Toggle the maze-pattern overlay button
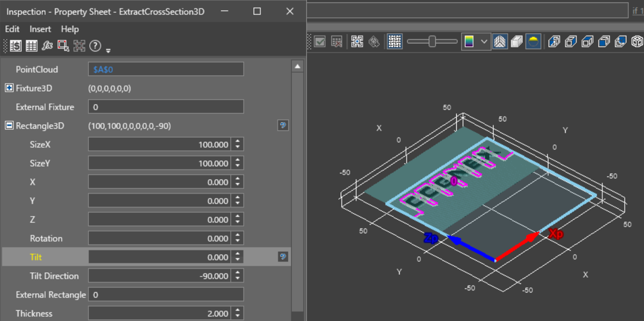The image size is (644, 321). [395, 42]
